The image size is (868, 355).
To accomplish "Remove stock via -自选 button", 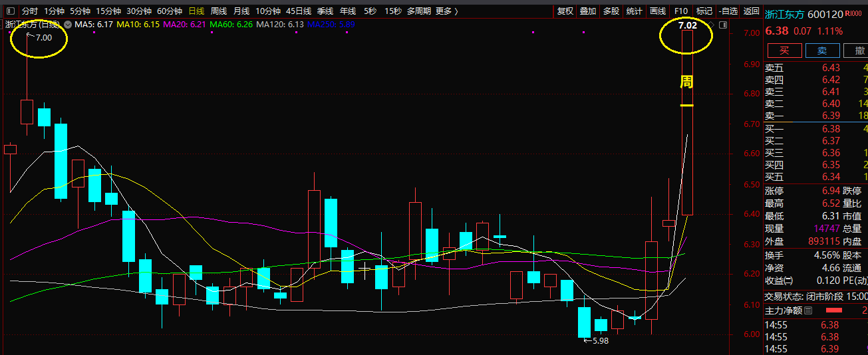I will 728,11.
